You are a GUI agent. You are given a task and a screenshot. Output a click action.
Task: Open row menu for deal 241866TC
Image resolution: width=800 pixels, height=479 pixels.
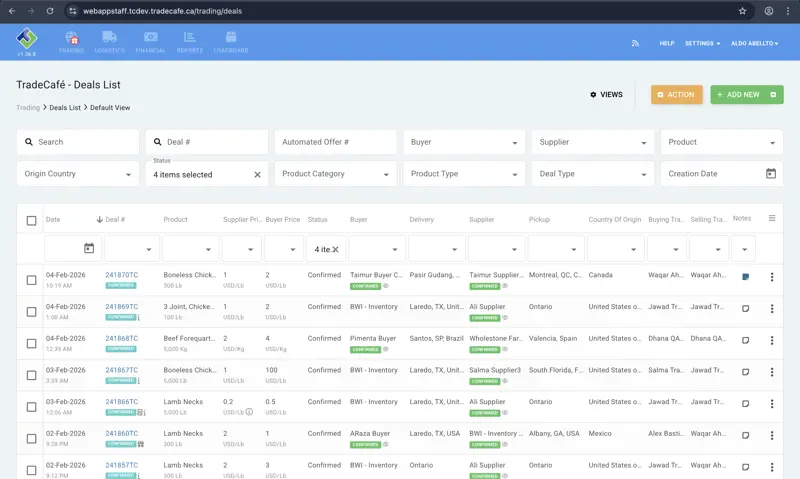pos(772,404)
